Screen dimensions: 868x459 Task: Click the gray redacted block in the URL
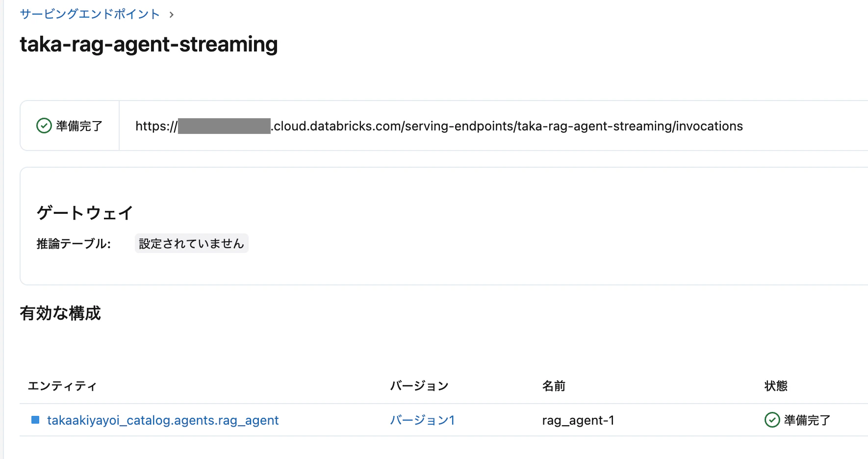(x=224, y=126)
